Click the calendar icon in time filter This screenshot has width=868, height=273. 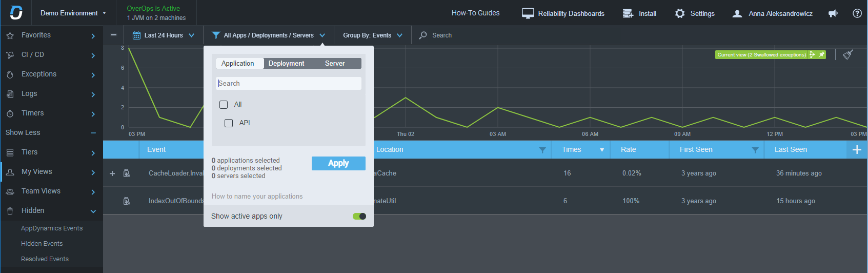[136, 35]
